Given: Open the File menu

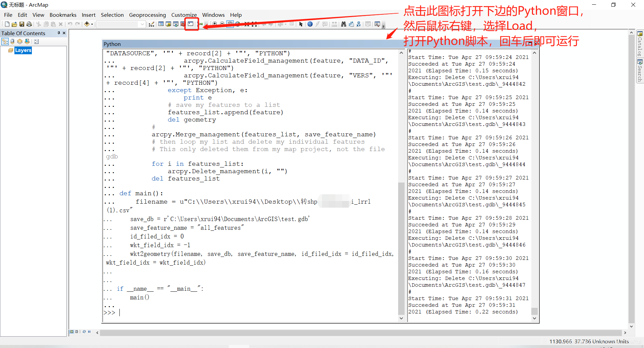Looking at the screenshot, I should [x=8, y=15].
